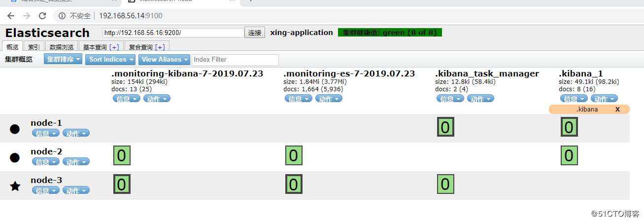Open 信息 menu for node-1
This screenshot has width=644, height=222.
pos(46,133)
